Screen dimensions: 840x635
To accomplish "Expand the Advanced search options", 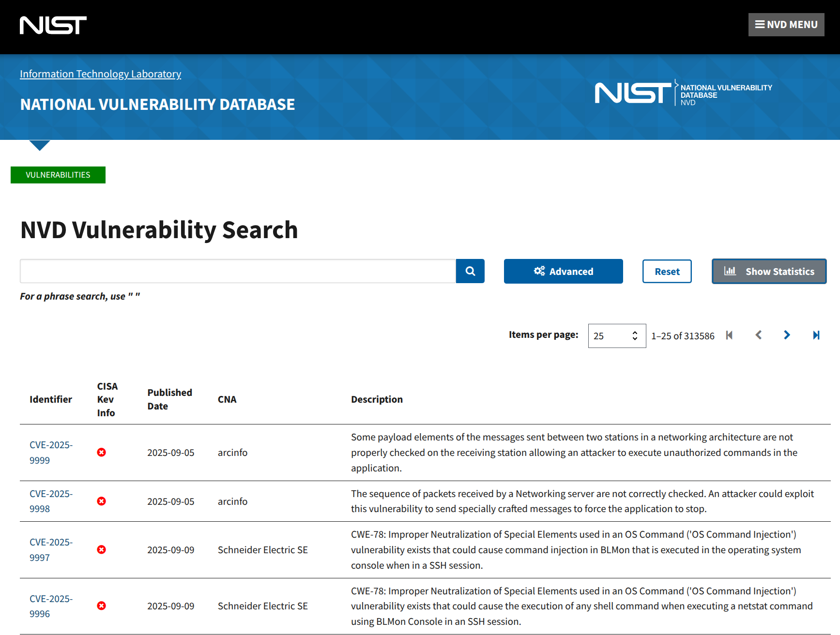I will pos(563,272).
